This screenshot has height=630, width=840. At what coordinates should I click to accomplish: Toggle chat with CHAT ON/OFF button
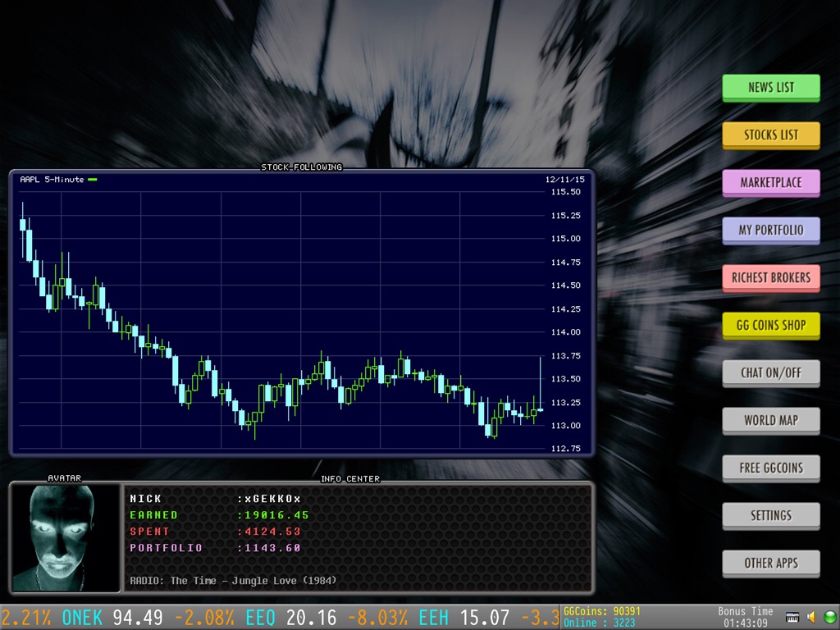click(771, 373)
